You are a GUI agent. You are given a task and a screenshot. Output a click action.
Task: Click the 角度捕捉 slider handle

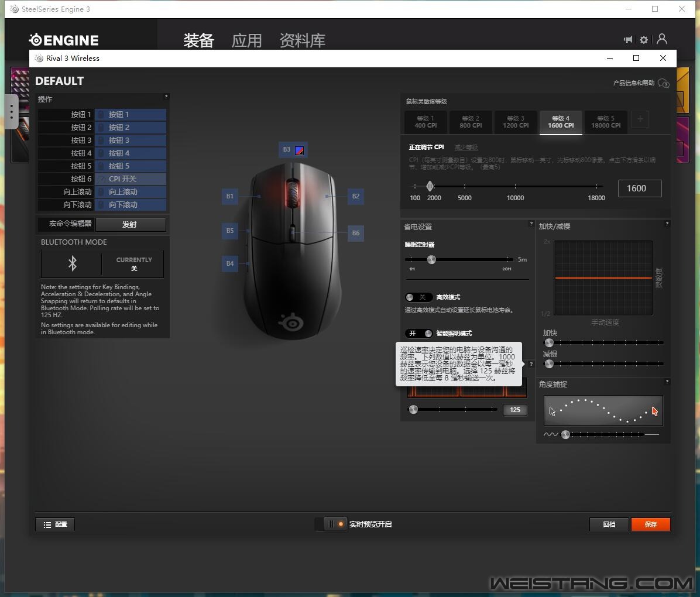(565, 434)
